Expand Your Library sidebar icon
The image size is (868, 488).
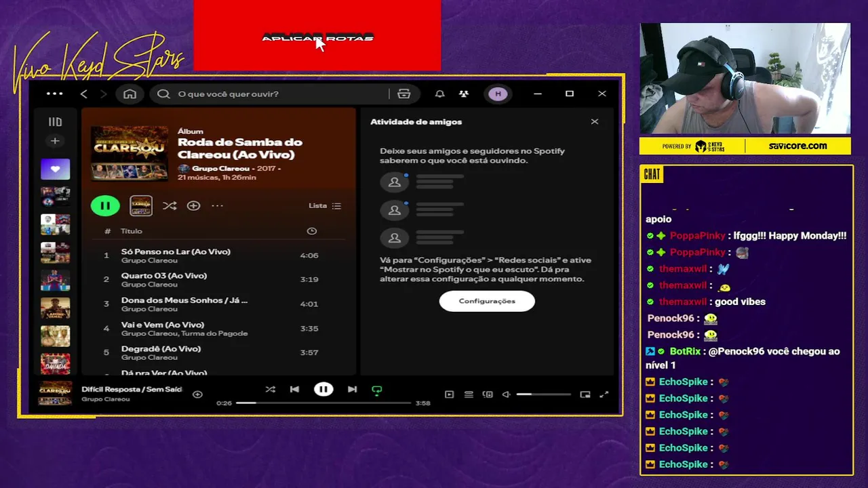click(x=55, y=122)
